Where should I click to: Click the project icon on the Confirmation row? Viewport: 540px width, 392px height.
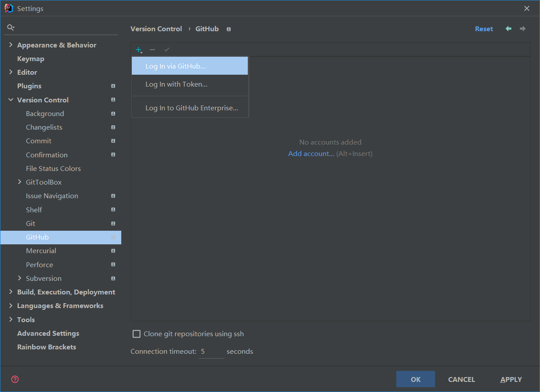pos(113,155)
